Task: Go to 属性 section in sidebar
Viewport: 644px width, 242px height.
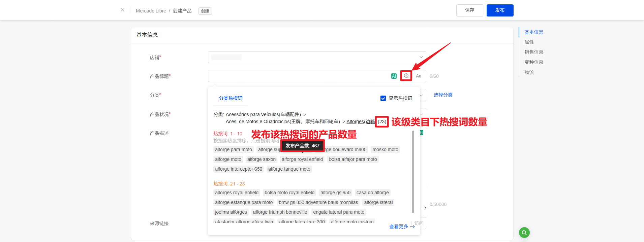Action: tap(529, 42)
